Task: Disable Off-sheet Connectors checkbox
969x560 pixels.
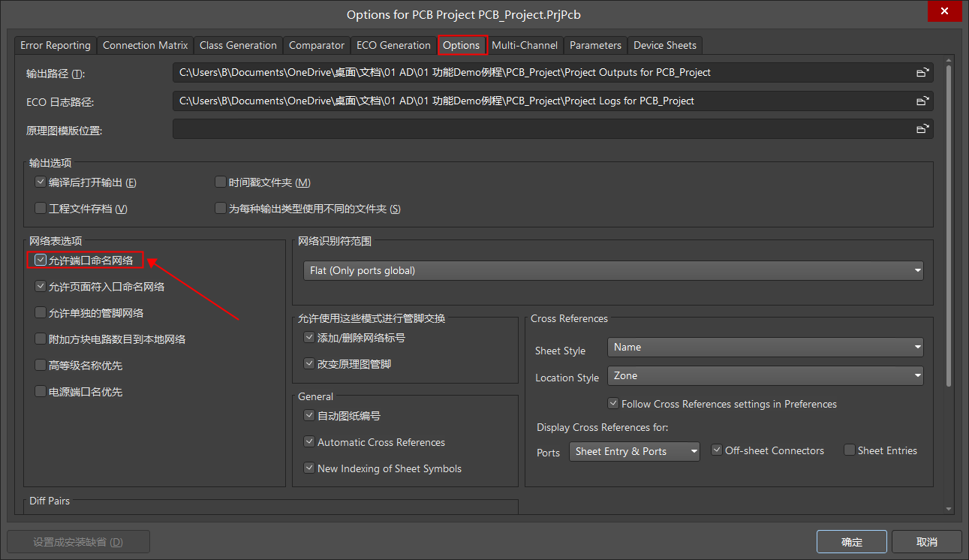Action: (x=717, y=450)
